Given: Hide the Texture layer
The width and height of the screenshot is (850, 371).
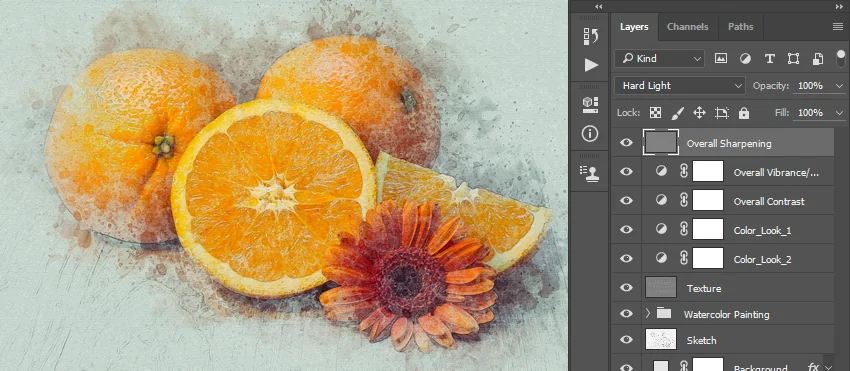Looking at the screenshot, I should pyautogui.click(x=626, y=287).
